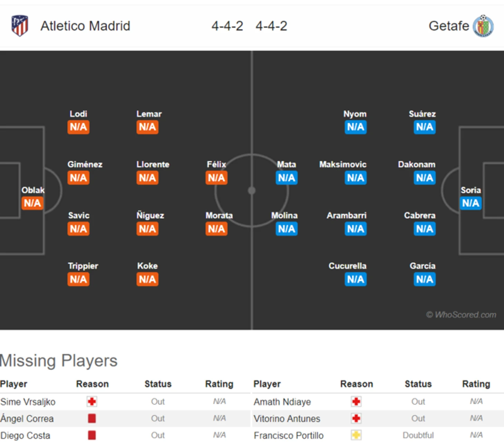Click Diego Costa's red card icon
504x447 pixels.
coord(92,435)
